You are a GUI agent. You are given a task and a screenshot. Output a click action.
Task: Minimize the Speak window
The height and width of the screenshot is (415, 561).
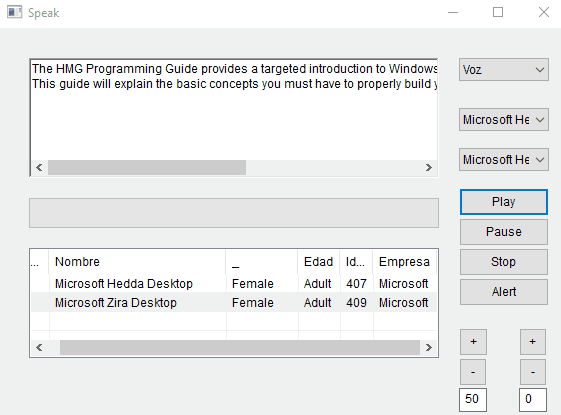pyautogui.click(x=453, y=12)
